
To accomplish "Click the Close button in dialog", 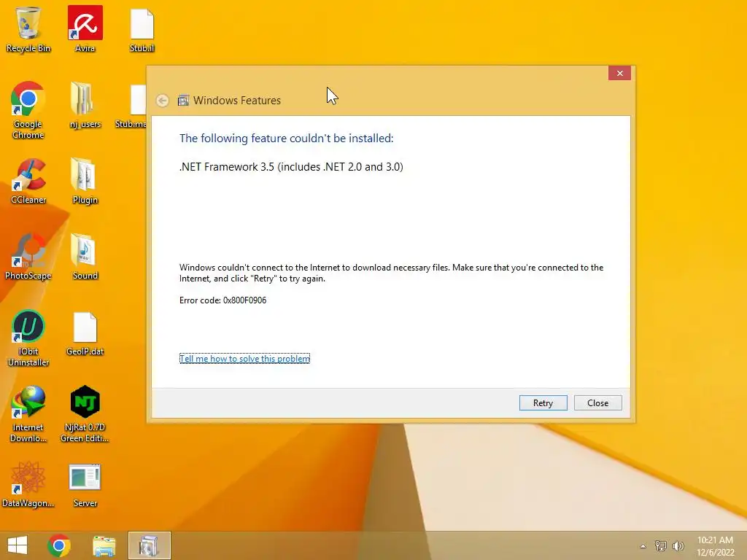I will (x=598, y=402).
